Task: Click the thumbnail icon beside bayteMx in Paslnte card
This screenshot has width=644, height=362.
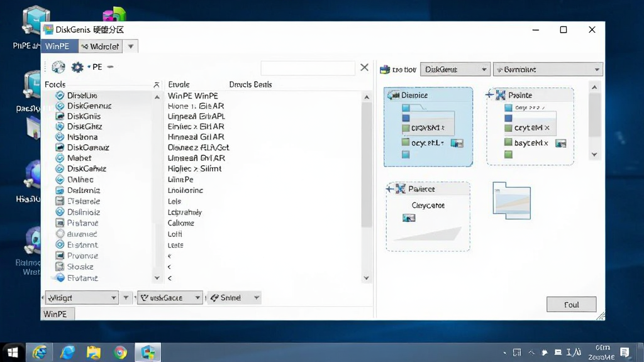Action: (560, 143)
